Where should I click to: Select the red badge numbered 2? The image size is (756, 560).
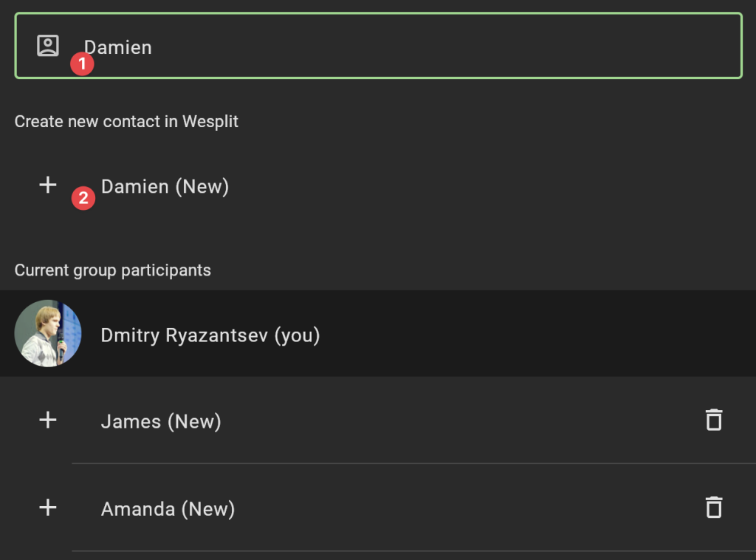pos(83,198)
